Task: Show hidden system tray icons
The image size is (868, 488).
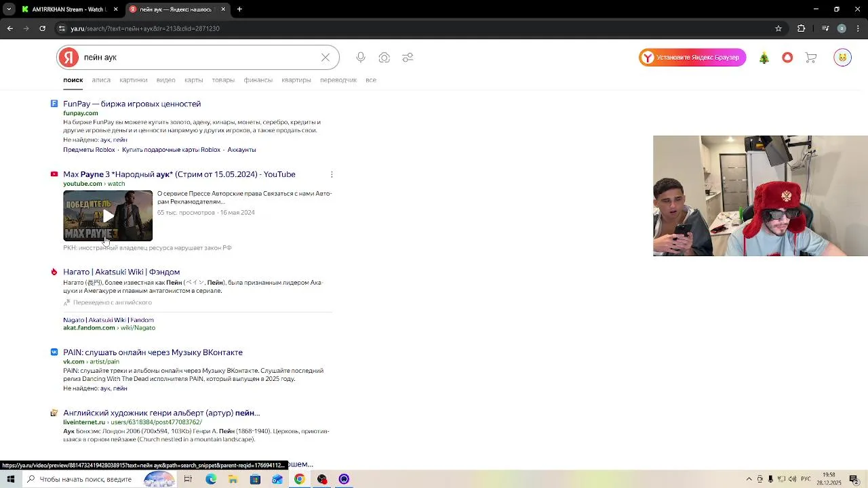Action: (x=749, y=479)
